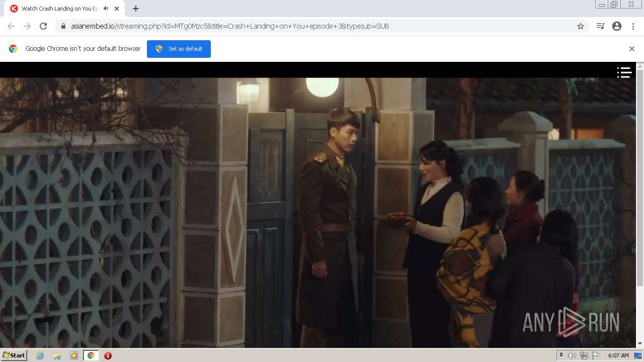Click Set as default button
Viewport: 644px width, 362px height.
pos(179,49)
